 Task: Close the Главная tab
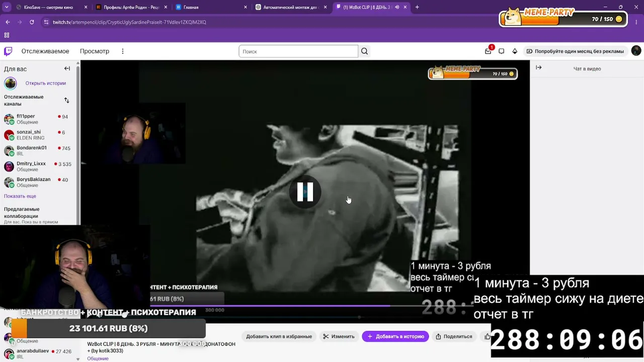[246, 7]
